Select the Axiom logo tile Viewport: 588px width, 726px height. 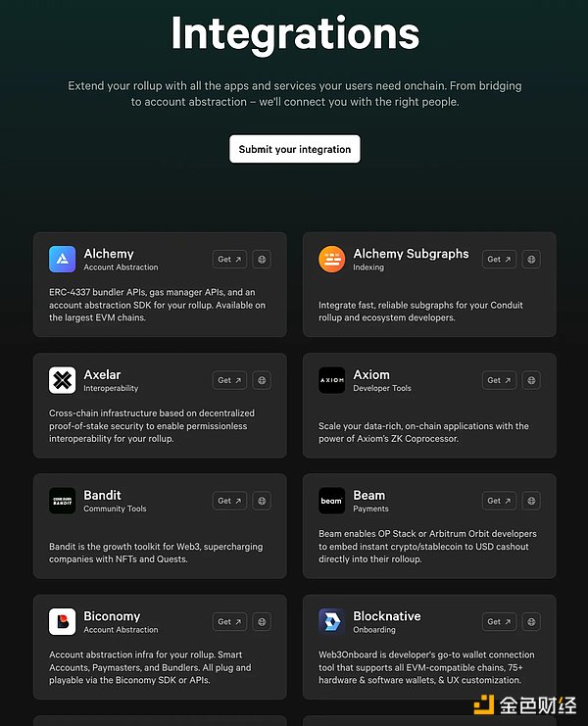tap(331, 380)
